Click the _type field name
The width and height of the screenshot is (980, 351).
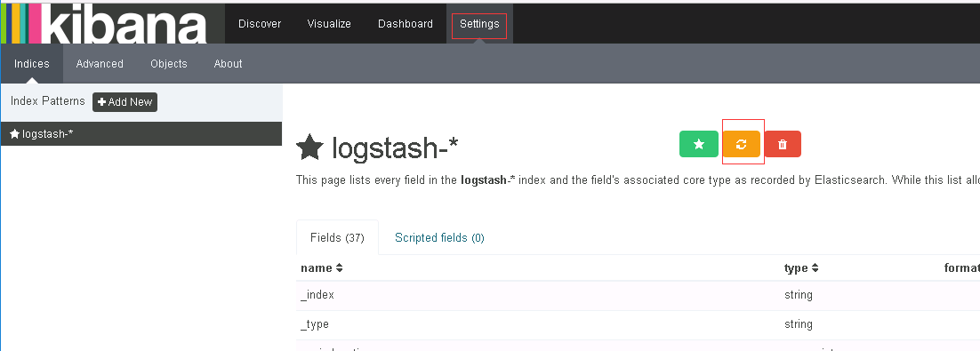[315, 324]
